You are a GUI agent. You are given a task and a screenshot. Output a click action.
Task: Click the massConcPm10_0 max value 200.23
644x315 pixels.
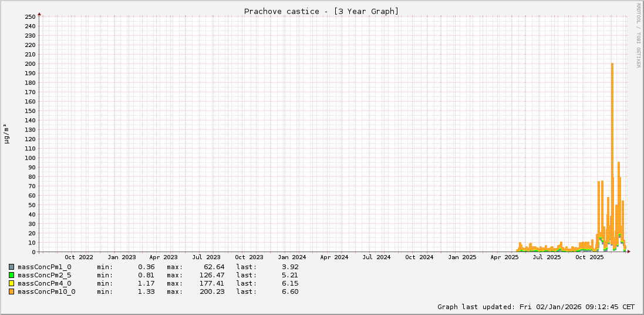[x=212, y=291]
